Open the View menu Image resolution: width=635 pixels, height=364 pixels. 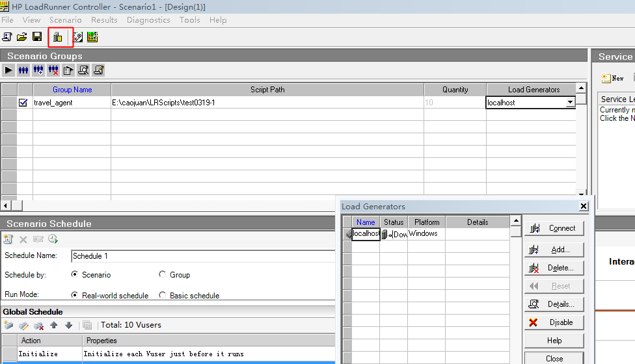31,19
